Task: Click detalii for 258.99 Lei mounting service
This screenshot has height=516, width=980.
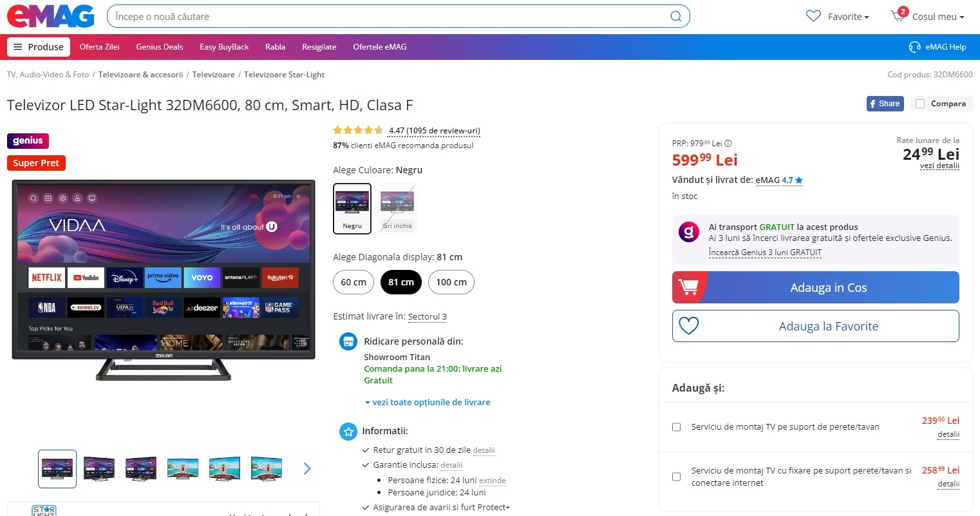Action: click(948, 484)
